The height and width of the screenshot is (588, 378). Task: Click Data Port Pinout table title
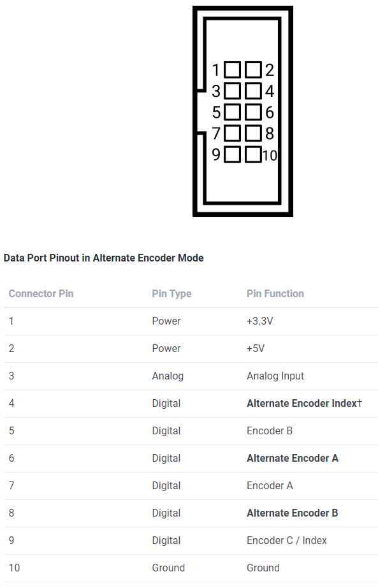tap(103, 258)
